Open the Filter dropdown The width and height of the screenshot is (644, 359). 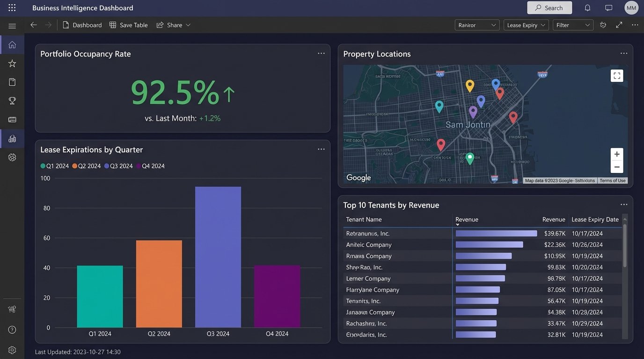click(573, 25)
